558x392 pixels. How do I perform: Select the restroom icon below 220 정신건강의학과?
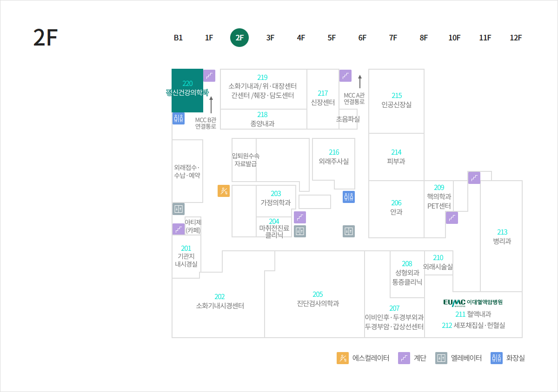(x=179, y=118)
